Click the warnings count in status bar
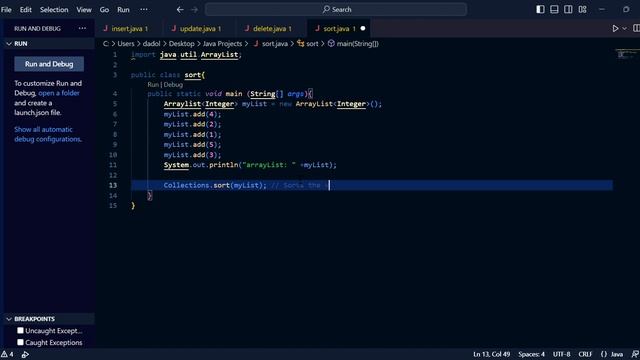Screen dimensions: 640x360 coord(7,354)
